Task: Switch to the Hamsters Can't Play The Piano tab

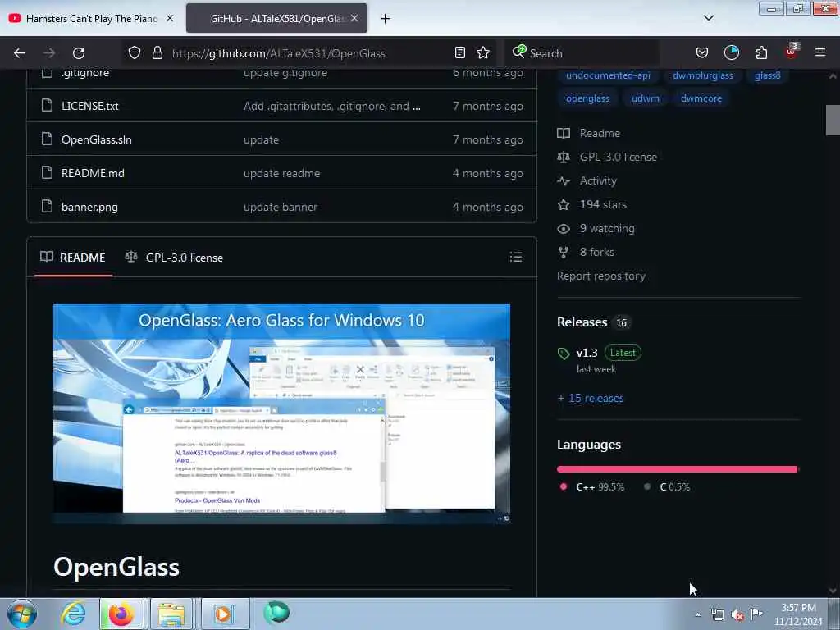Action: click(92, 18)
